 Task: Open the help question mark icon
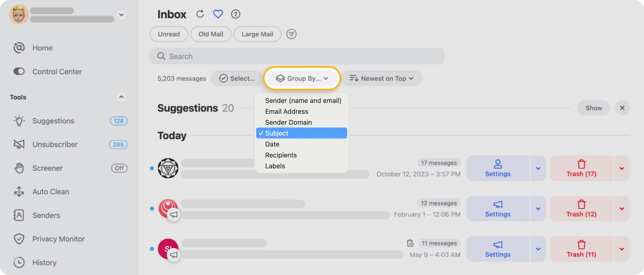pyautogui.click(x=235, y=14)
